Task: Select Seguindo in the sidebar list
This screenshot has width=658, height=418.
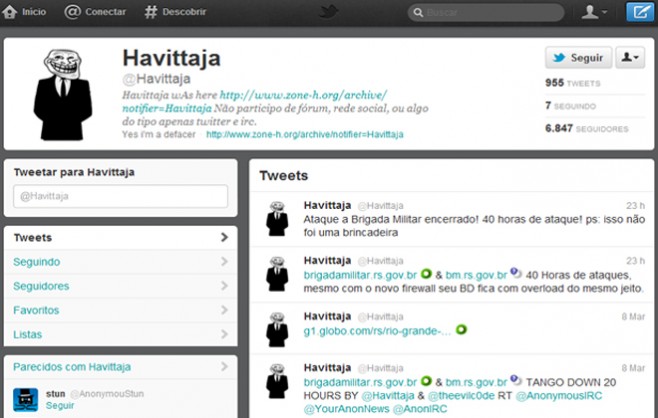Action: 36,262
